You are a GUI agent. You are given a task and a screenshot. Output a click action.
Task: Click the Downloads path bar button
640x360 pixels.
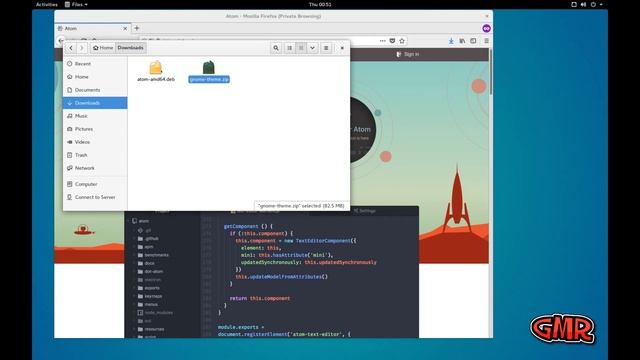click(130, 48)
